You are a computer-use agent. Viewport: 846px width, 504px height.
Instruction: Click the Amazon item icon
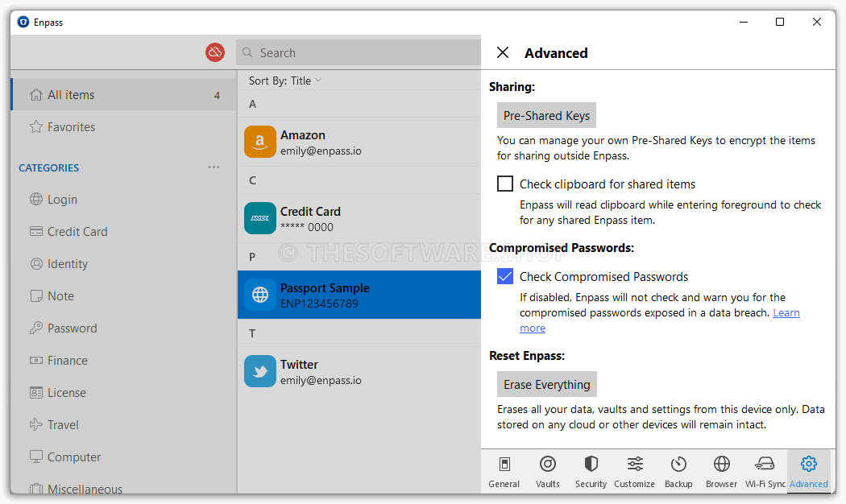click(260, 142)
